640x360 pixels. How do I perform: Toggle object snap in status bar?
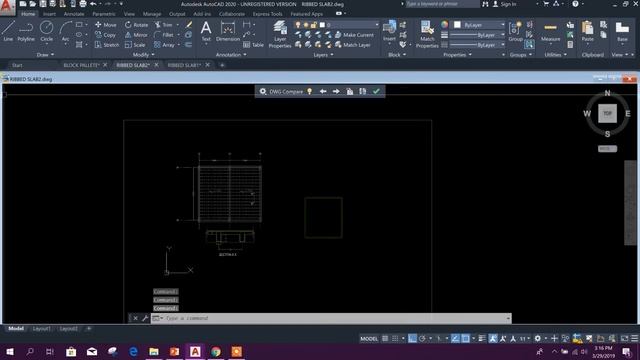point(465,338)
